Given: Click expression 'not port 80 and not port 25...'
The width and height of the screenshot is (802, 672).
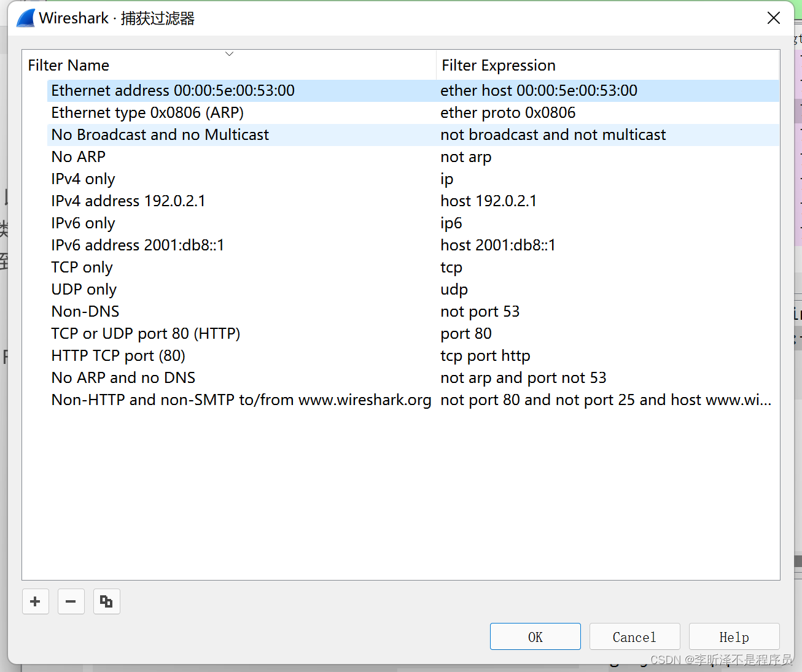Looking at the screenshot, I should click(606, 400).
